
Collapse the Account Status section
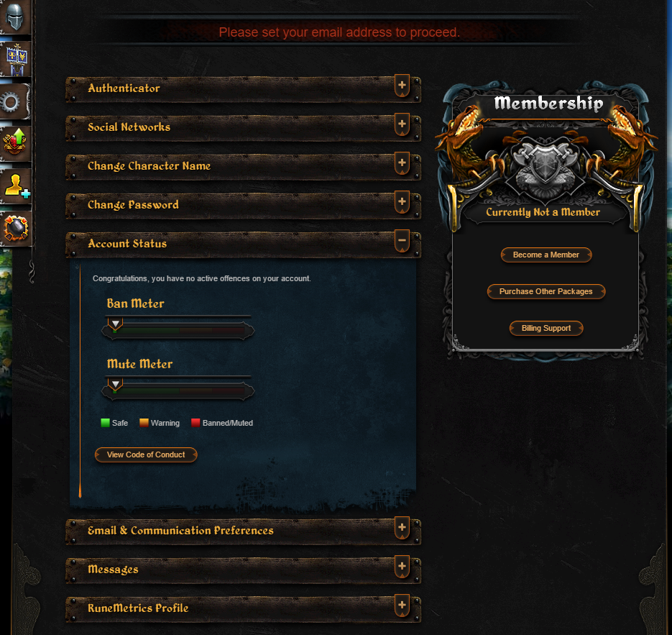pyautogui.click(x=402, y=240)
